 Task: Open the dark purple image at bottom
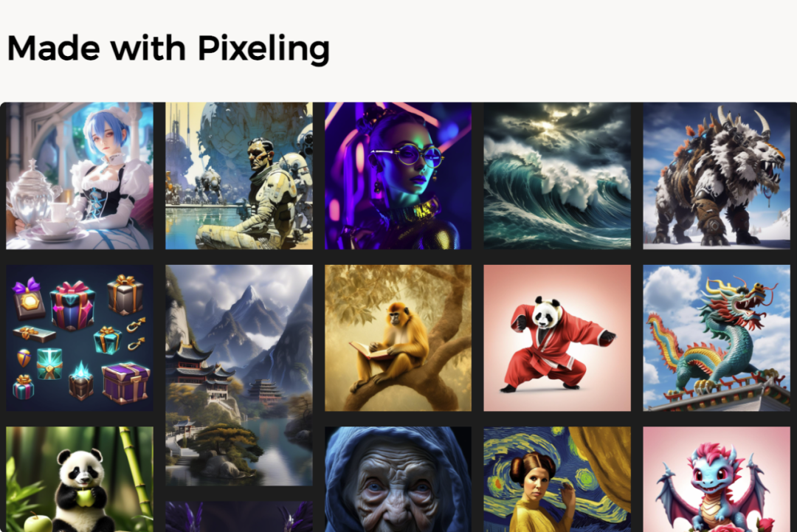pyautogui.click(x=239, y=517)
